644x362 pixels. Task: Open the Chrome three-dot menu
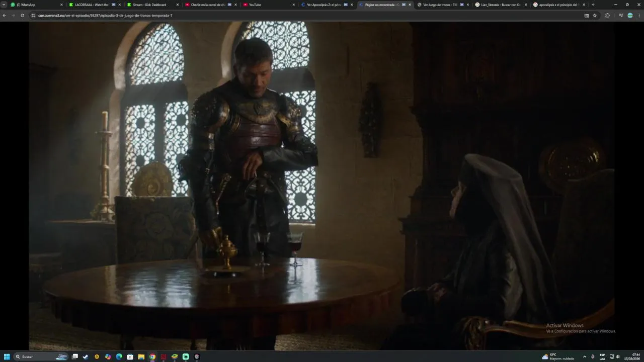[638, 16]
